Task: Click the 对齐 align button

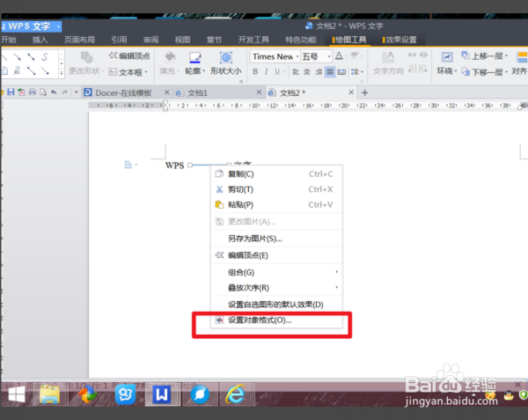Action: (x=521, y=63)
